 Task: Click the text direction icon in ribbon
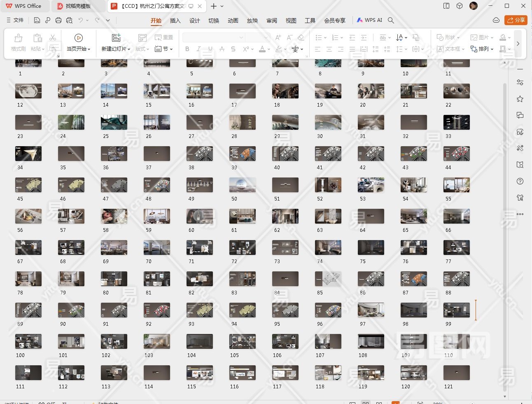399,37
